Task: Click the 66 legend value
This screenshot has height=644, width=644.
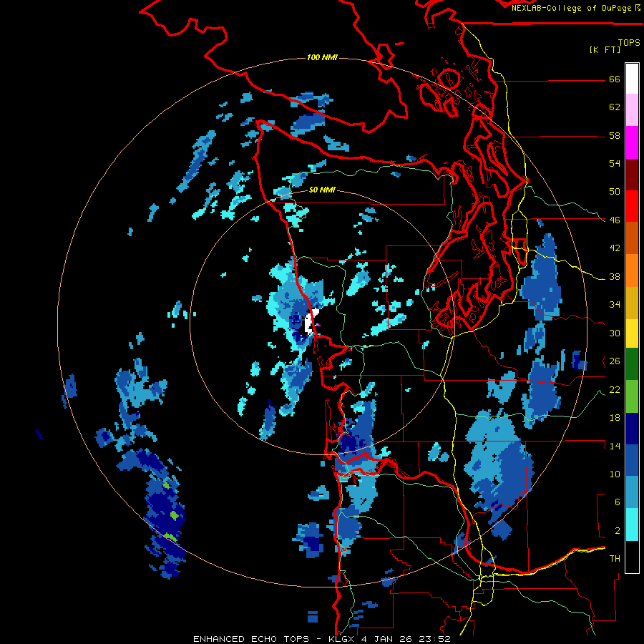Action: [x=615, y=79]
